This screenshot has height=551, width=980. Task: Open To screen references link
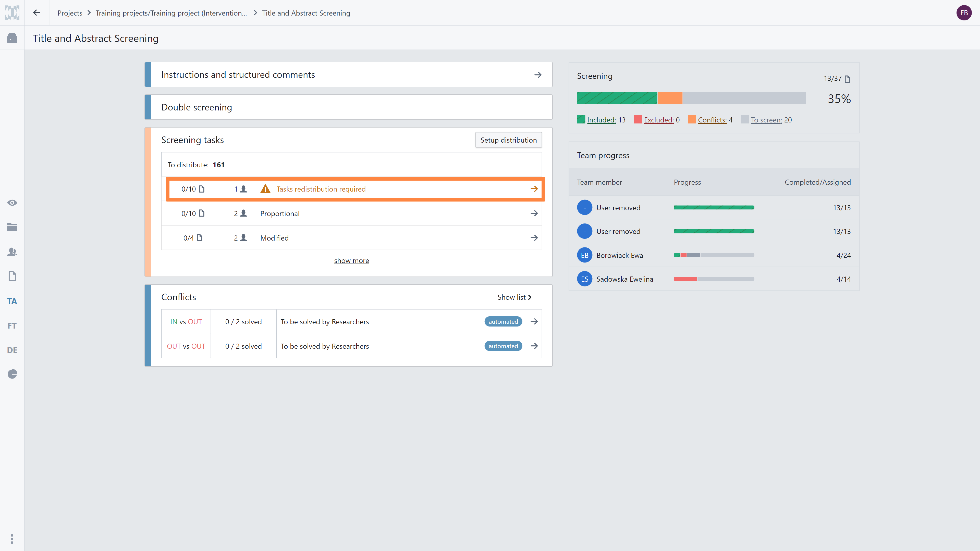[766, 120]
